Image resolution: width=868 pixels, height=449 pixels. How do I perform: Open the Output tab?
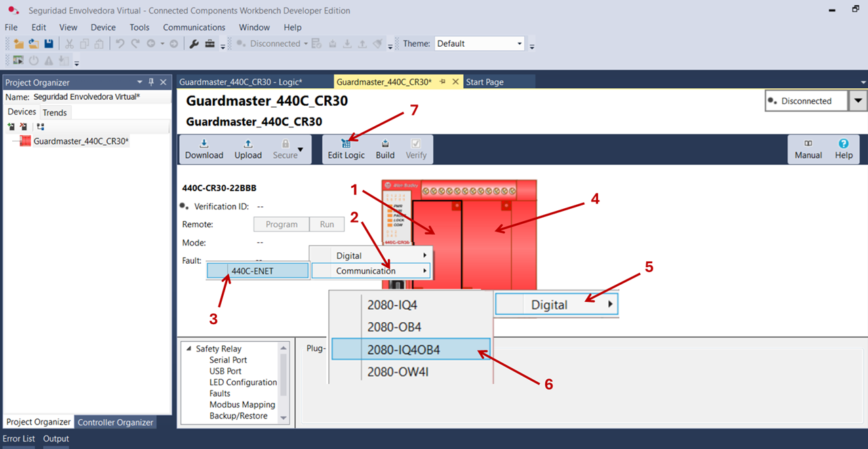[56, 439]
